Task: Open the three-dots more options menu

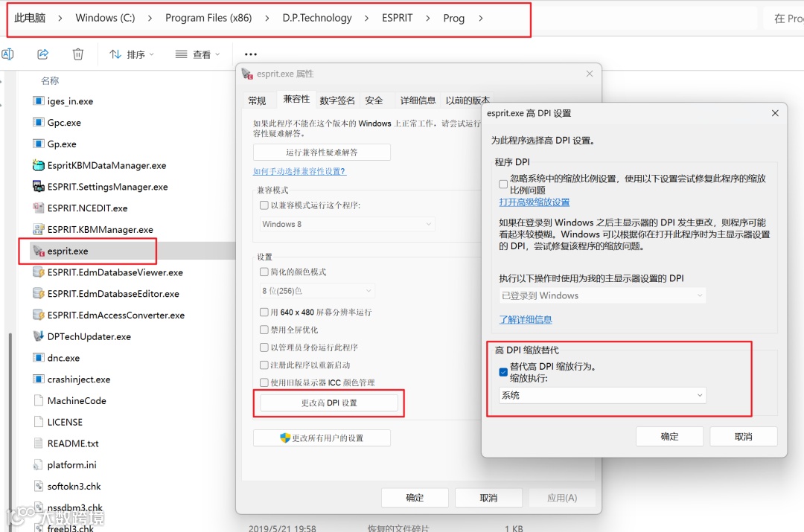Action: (x=251, y=54)
